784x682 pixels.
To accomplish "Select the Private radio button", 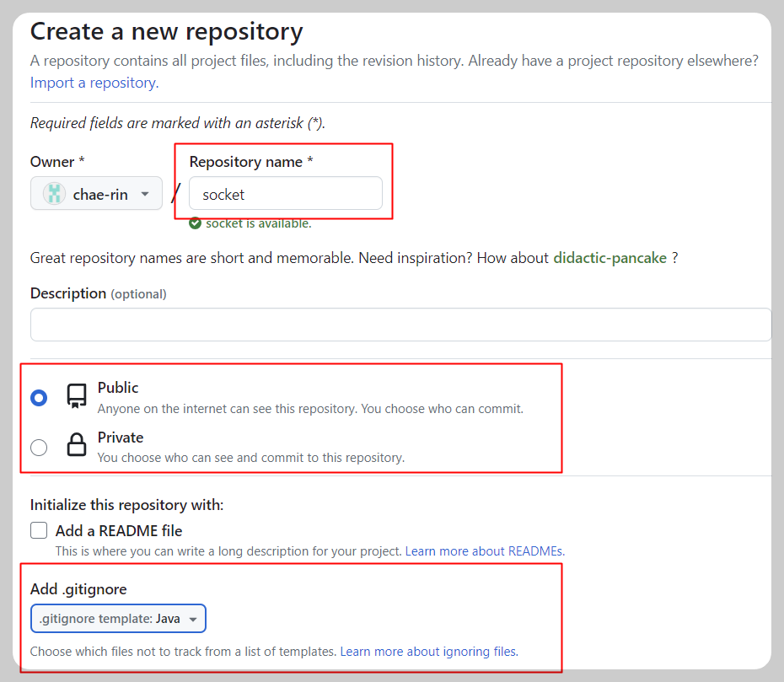I will 39,447.
